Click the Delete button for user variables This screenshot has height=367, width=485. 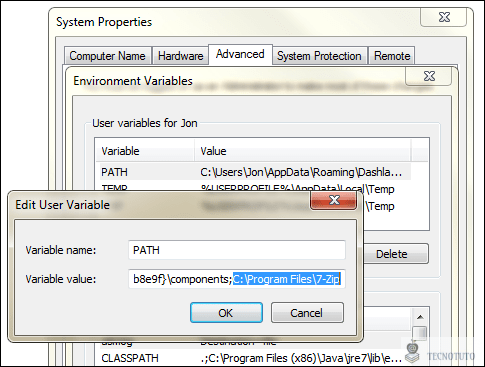(x=395, y=254)
